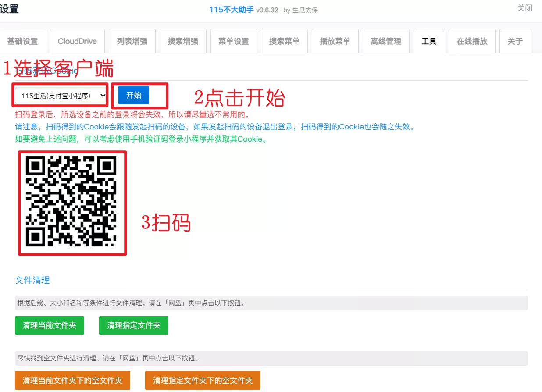Open the 搜索菜单 tab
The width and height of the screenshot is (542, 392).
284,41
